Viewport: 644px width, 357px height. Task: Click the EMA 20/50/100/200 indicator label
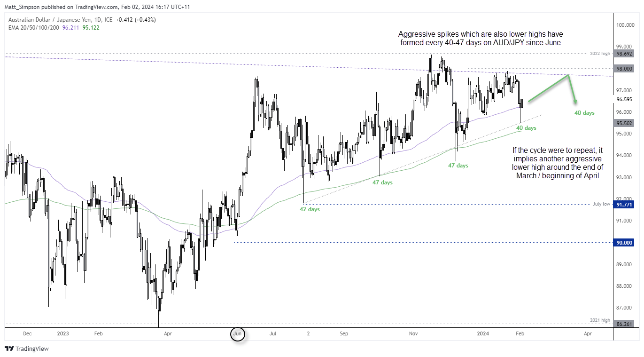34,27
